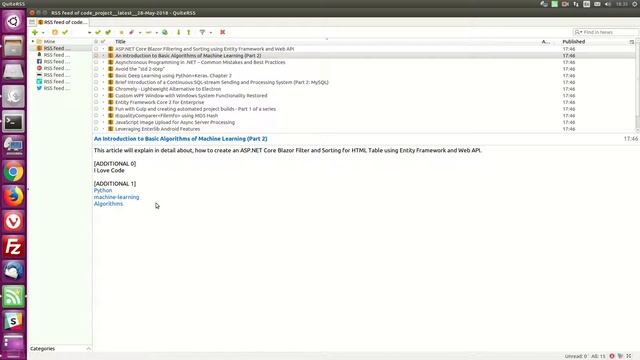Open the machine-learning tag link
The height and width of the screenshot is (360, 640).
pyautogui.click(x=116, y=197)
